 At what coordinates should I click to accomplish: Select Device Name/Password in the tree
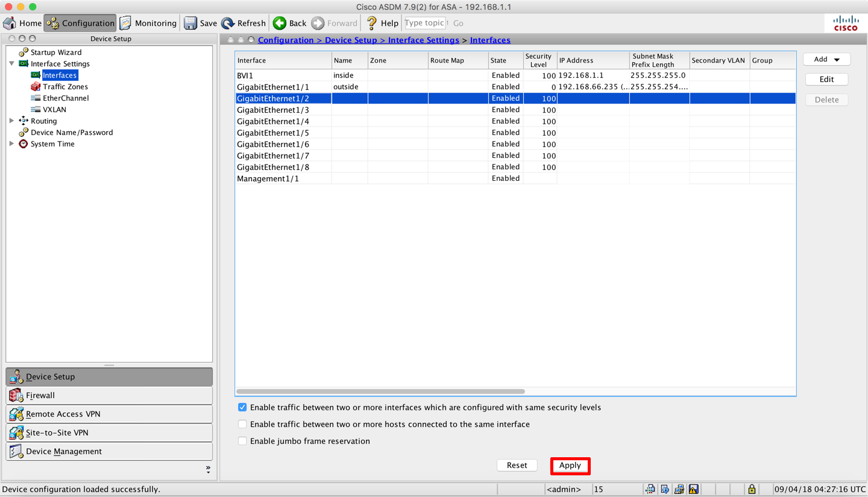pos(72,133)
